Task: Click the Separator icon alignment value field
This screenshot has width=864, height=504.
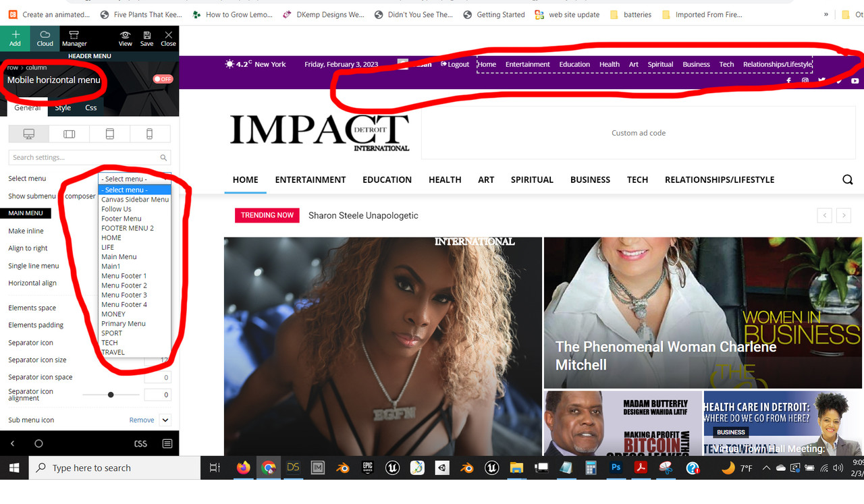Action: [x=158, y=395]
